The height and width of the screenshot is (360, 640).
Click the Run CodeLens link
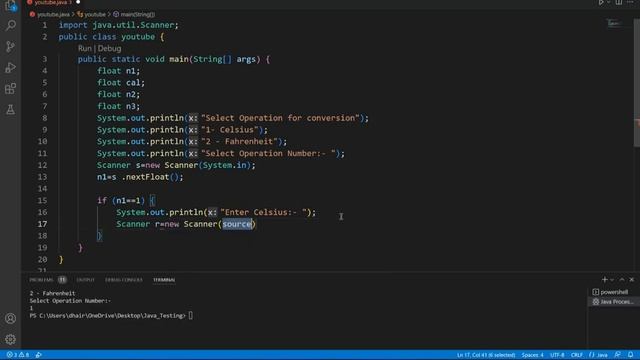(84, 48)
